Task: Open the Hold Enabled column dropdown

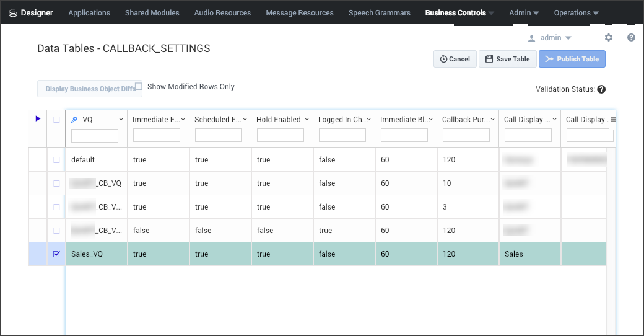Action: [x=307, y=120]
